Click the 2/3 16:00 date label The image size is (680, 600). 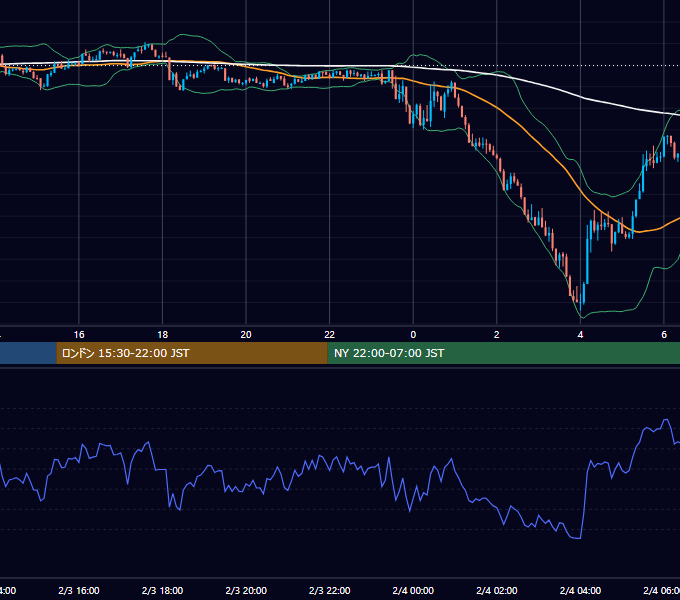[79, 590]
